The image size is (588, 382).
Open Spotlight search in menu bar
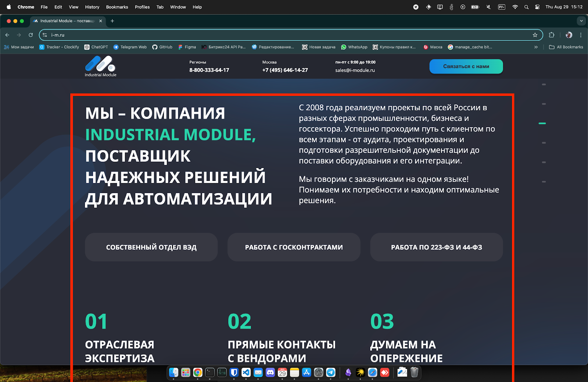coord(527,7)
